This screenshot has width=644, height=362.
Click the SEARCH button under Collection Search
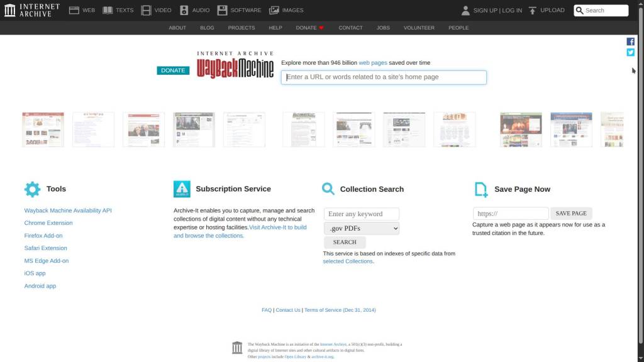click(x=345, y=242)
